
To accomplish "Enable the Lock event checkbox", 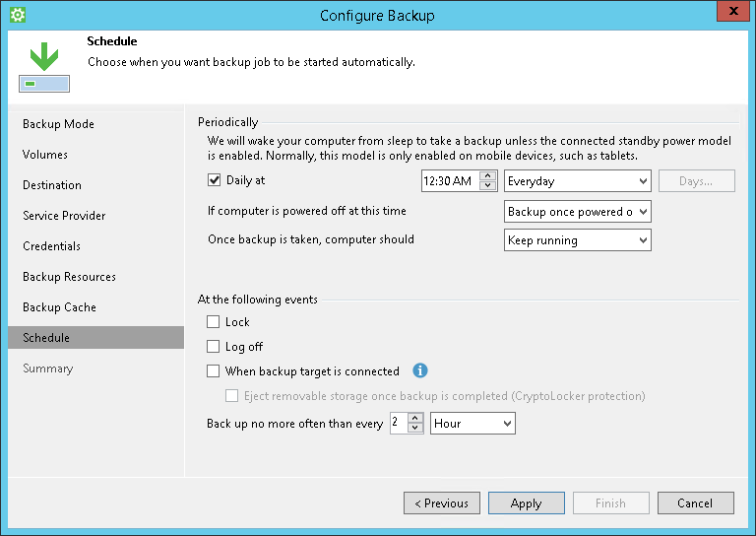I will (x=214, y=322).
